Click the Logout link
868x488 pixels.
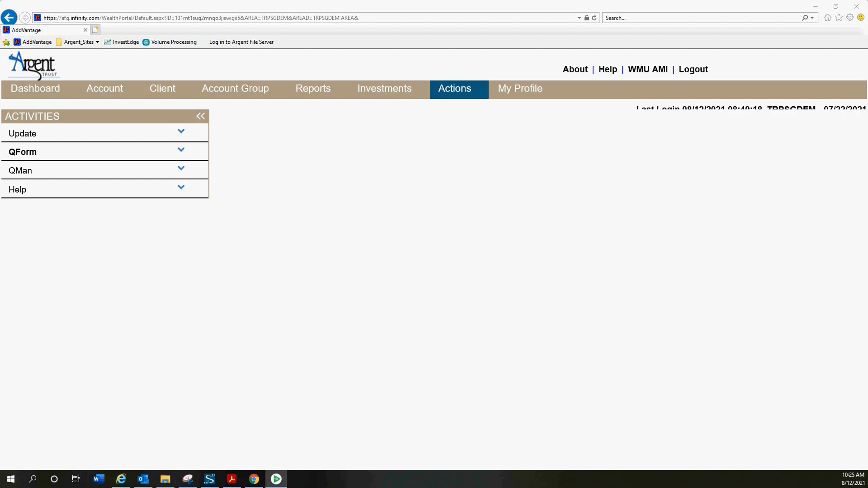pyautogui.click(x=693, y=69)
